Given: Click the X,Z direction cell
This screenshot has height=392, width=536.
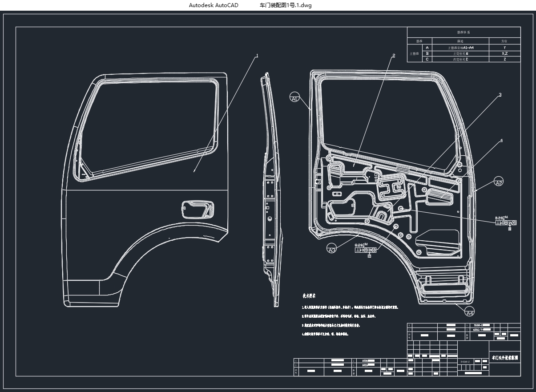Looking at the screenshot, I should click(504, 53).
